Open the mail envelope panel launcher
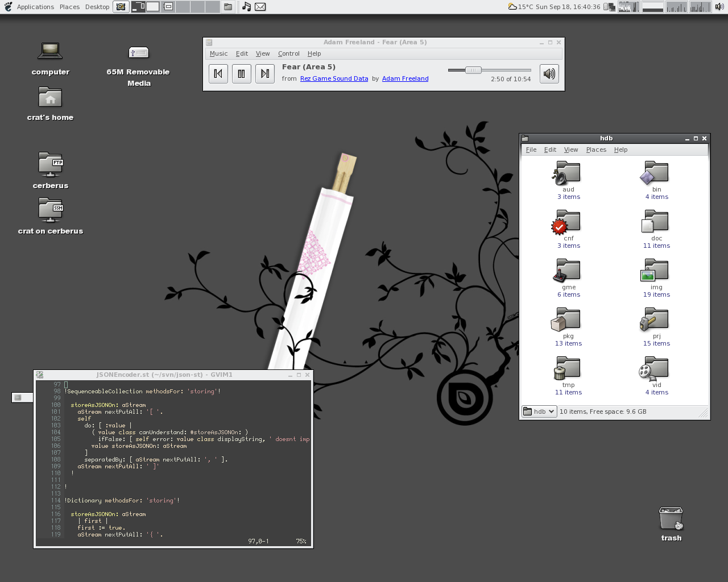This screenshot has height=582, width=728. click(260, 7)
